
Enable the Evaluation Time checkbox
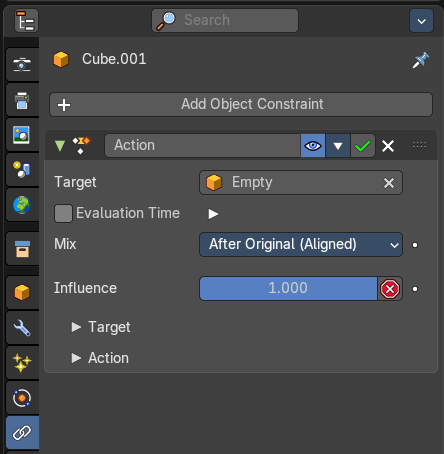(x=63, y=213)
